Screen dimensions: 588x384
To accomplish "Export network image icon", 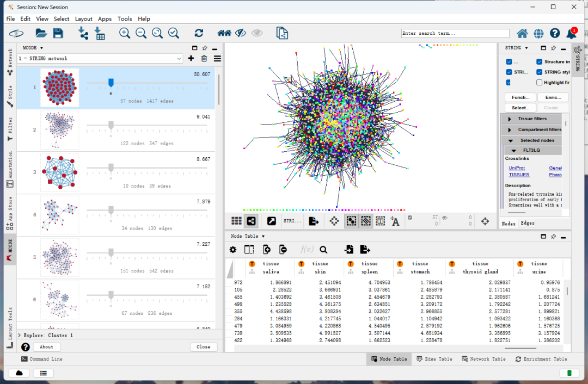I will (314, 221).
